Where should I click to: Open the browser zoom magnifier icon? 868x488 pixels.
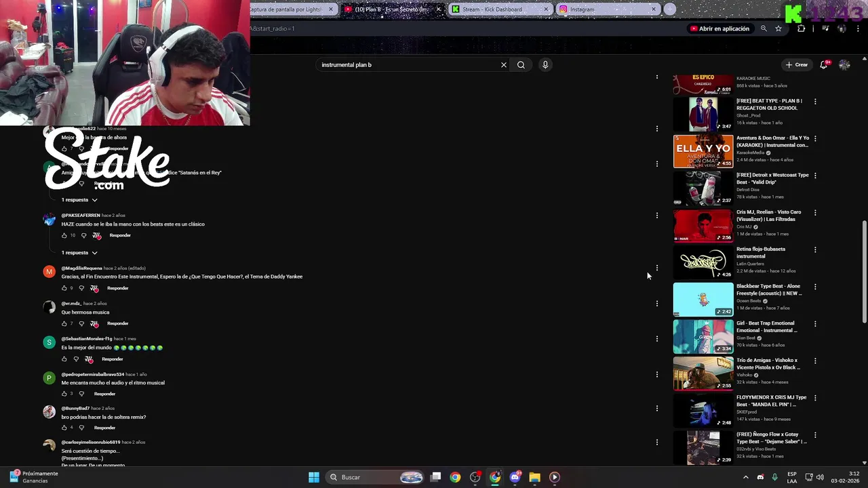pyautogui.click(x=764, y=28)
